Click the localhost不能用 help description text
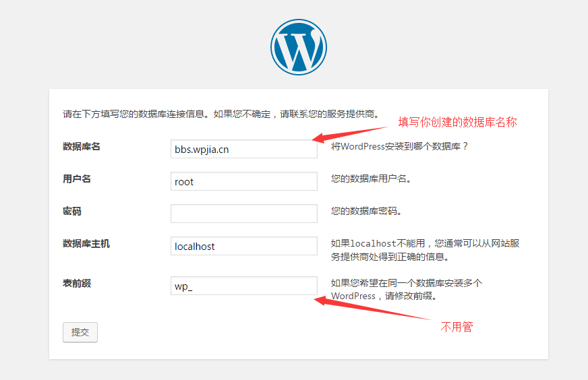This screenshot has width=588, height=380. (425, 250)
